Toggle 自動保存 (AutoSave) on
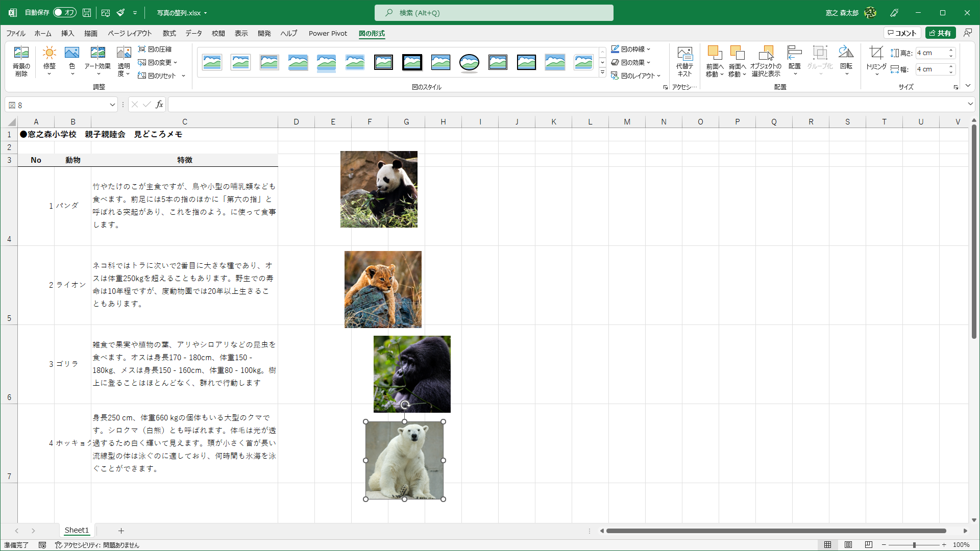 point(64,12)
